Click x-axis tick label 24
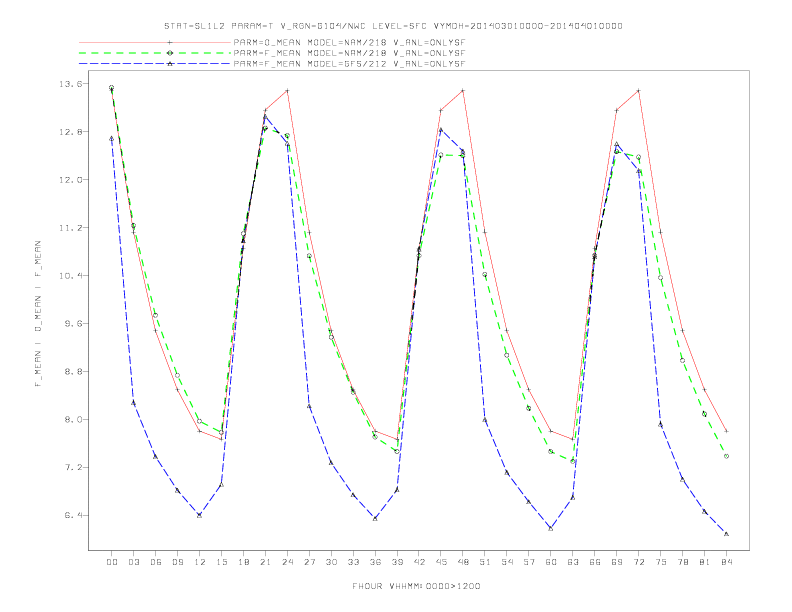The width and height of the screenshot is (792, 612). 287,562
